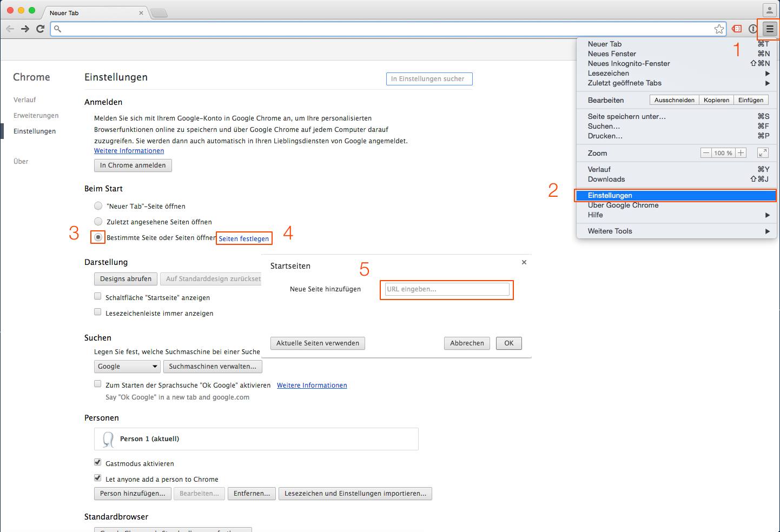Image resolution: width=780 pixels, height=532 pixels.
Task: Click the Person 1 avatar icon
Action: [x=108, y=439]
